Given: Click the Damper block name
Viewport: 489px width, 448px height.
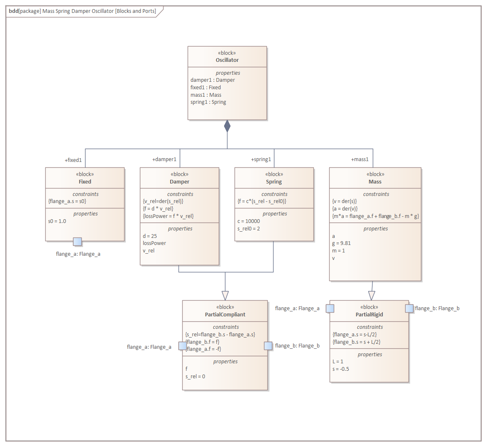Looking at the screenshot, I should tap(179, 182).
